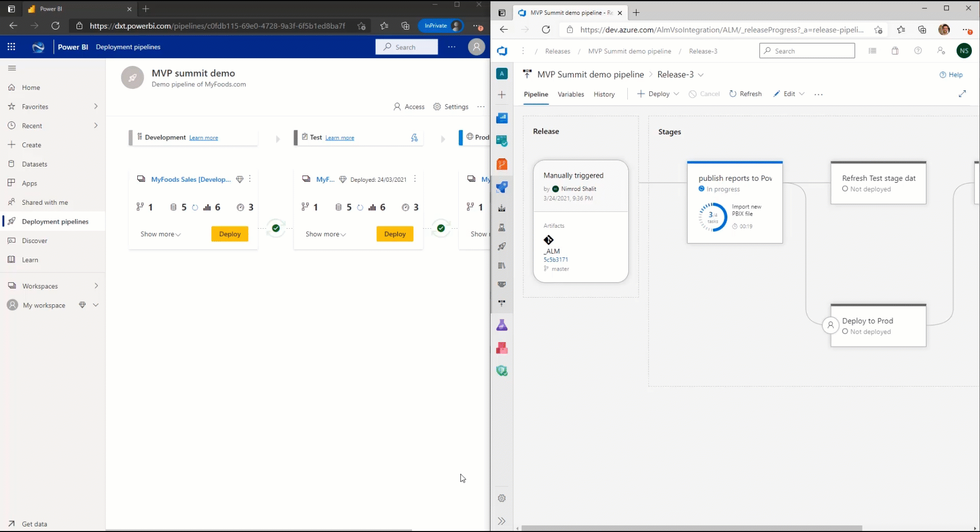Open Azure Pipelines from the sidebar
This screenshot has width=980, height=532.
coord(502,187)
